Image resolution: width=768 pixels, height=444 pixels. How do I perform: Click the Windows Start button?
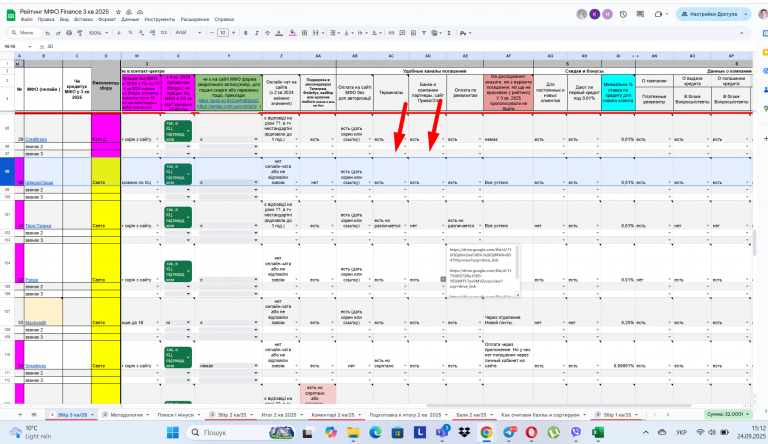(173, 432)
